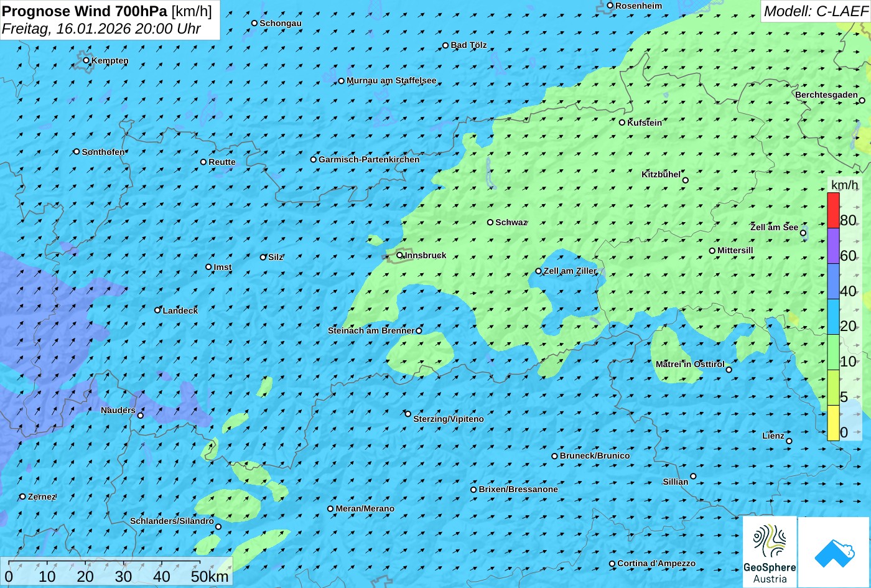871x588 pixels.
Task: Click the GeoSphere Austria logo
Action: coord(770,552)
